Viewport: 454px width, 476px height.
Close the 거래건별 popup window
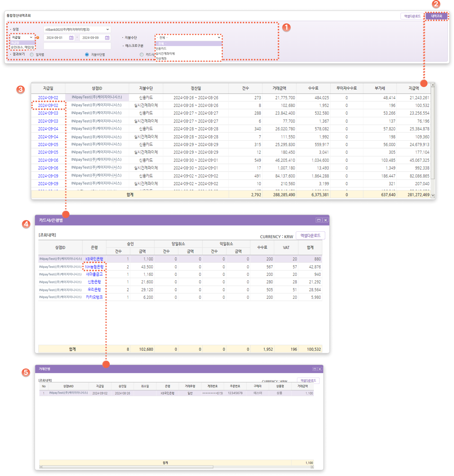point(320,369)
